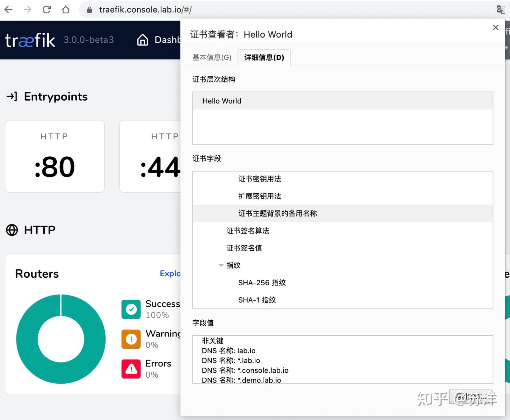510x420 pixels.
Task: Select the 证书主题背景的备用名称 field
Action: coord(278,213)
